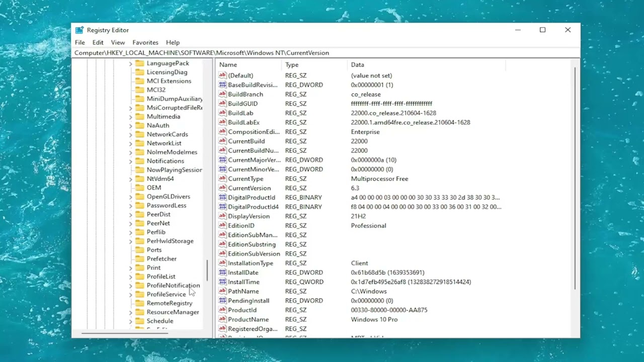Expand the Schedule key
The width and height of the screenshot is (644, 362).
point(130,321)
